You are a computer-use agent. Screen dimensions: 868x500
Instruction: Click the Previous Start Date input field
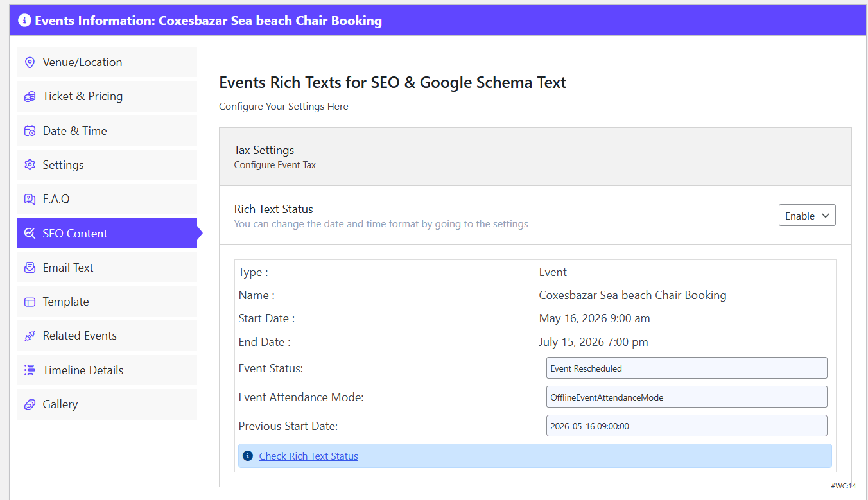pos(686,426)
